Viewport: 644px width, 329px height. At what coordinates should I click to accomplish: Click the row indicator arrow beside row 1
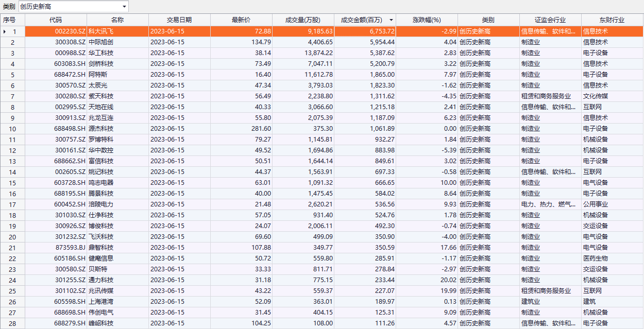coord(5,31)
